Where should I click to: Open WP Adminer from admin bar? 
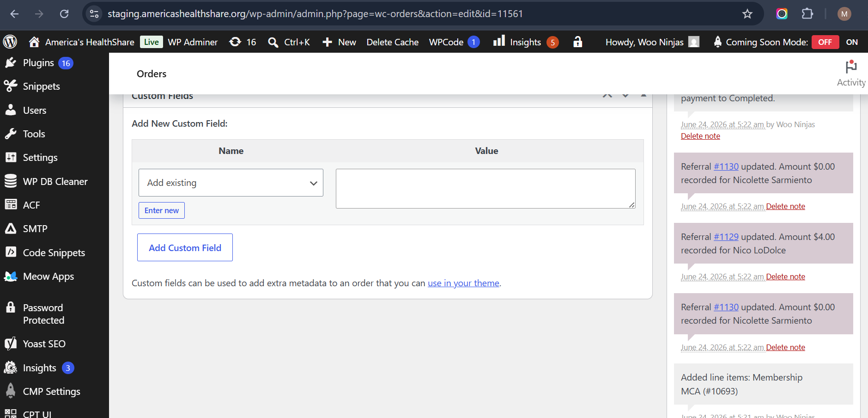pyautogui.click(x=193, y=42)
